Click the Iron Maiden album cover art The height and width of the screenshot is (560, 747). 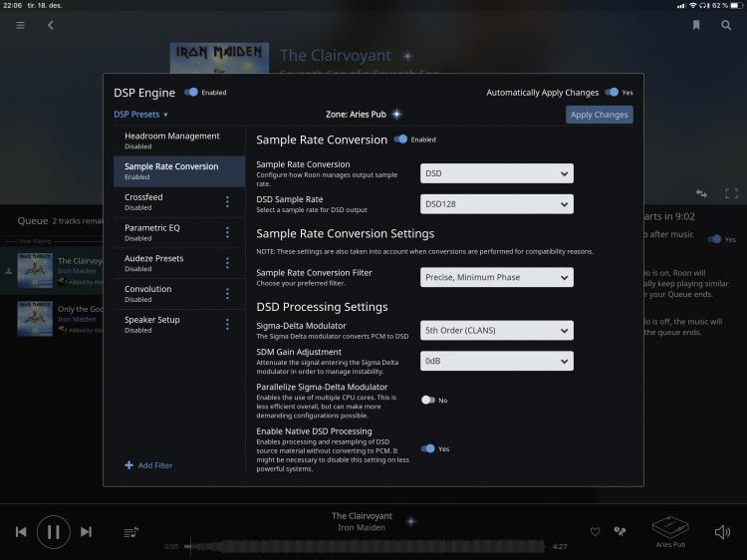(219, 58)
